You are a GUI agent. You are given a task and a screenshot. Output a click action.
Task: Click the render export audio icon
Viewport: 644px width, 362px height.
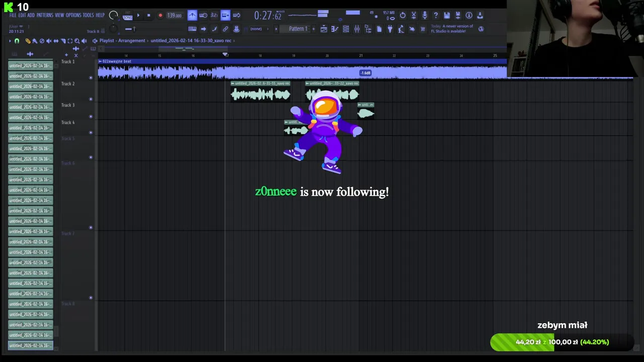tap(458, 16)
